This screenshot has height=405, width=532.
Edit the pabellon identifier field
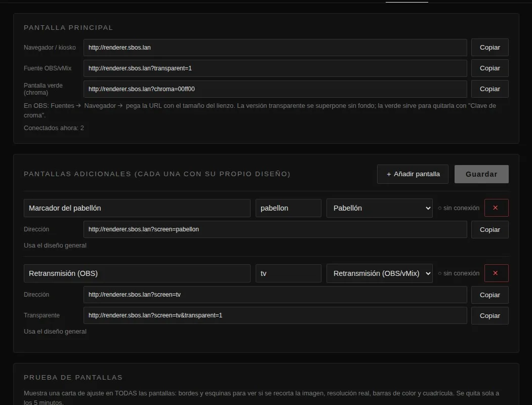point(289,208)
